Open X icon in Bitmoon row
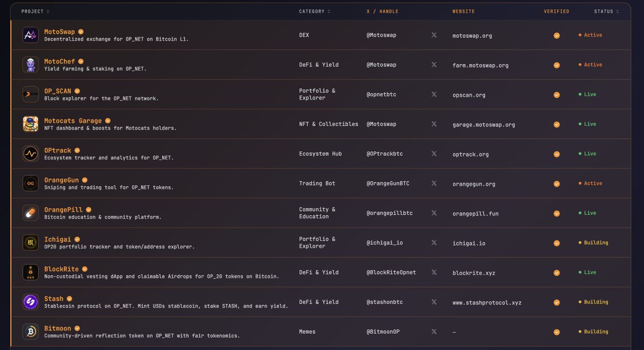Image resolution: width=644 pixels, height=350 pixels. click(x=434, y=331)
